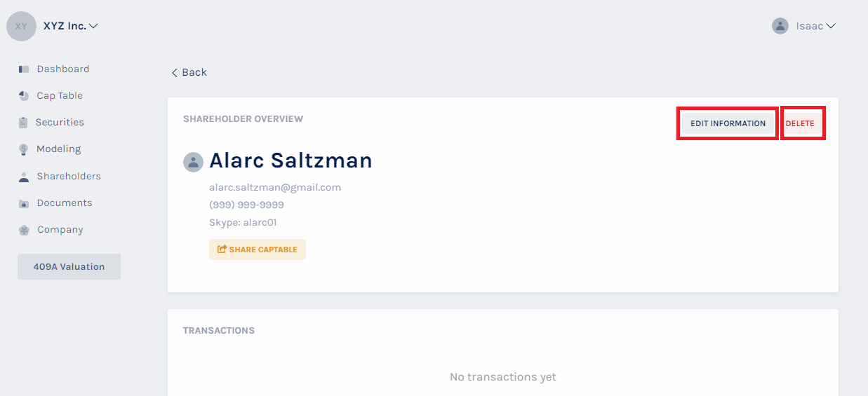Screen dimensions: 868x396
Task: Click the Shareholders person icon
Action: [x=24, y=177]
